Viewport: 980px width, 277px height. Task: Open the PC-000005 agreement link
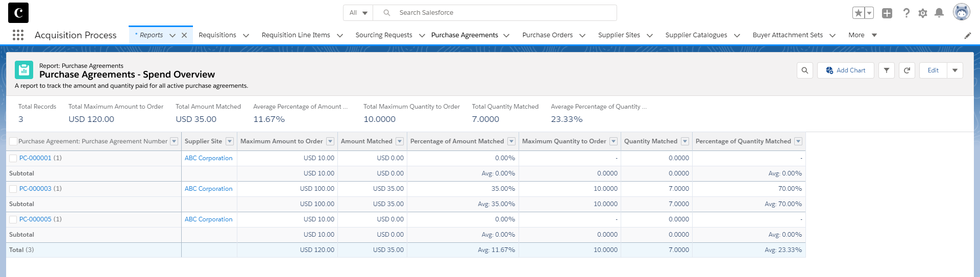[35, 219]
